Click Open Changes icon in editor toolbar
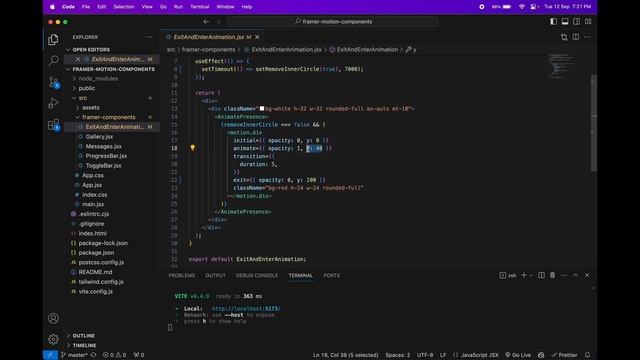This screenshot has height=360, width=640. coord(564,37)
